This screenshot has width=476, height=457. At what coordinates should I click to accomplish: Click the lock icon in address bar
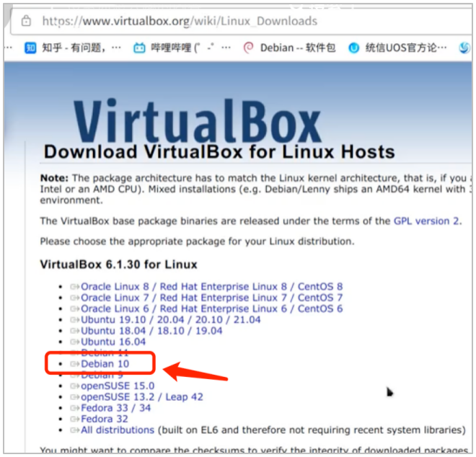[x=26, y=21]
